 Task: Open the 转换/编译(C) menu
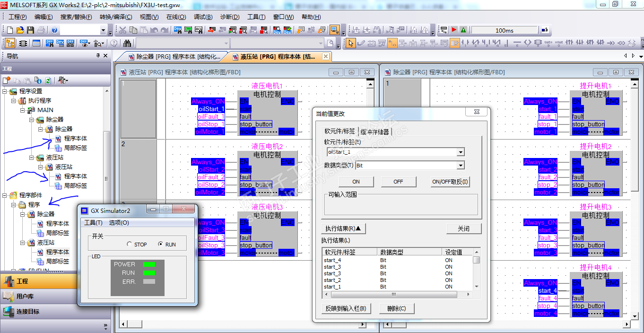(116, 17)
